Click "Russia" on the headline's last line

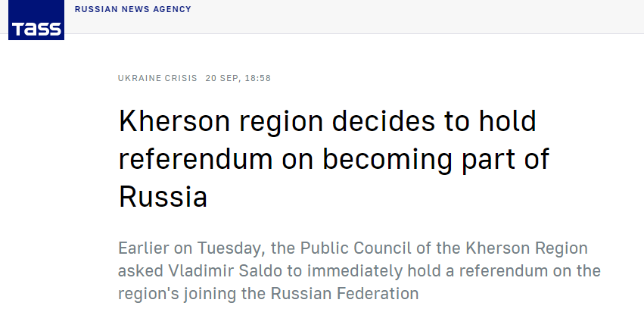point(163,197)
